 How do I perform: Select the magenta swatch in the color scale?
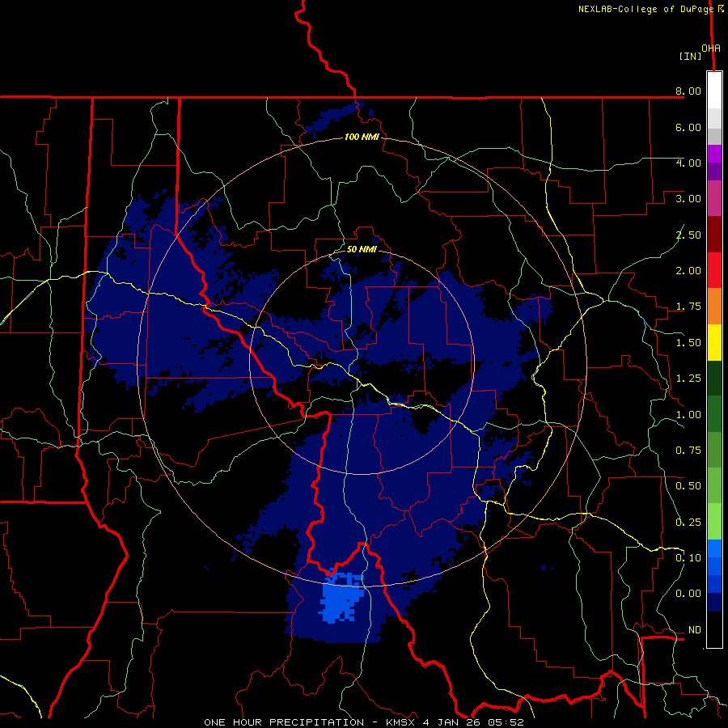pos(714,154)
